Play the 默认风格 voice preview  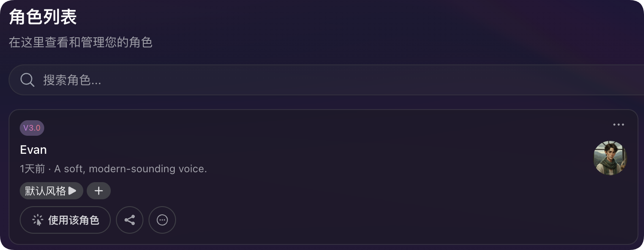[x=73, y=191]
